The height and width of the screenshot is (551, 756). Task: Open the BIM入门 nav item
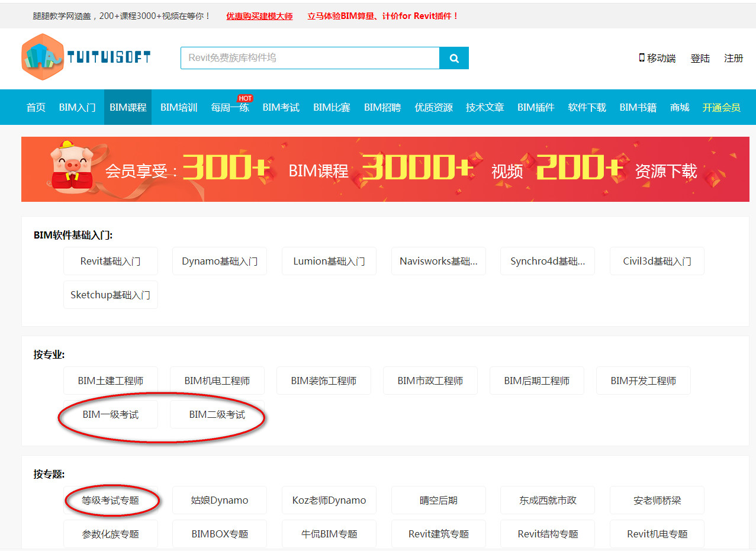[x=77, y=107]
